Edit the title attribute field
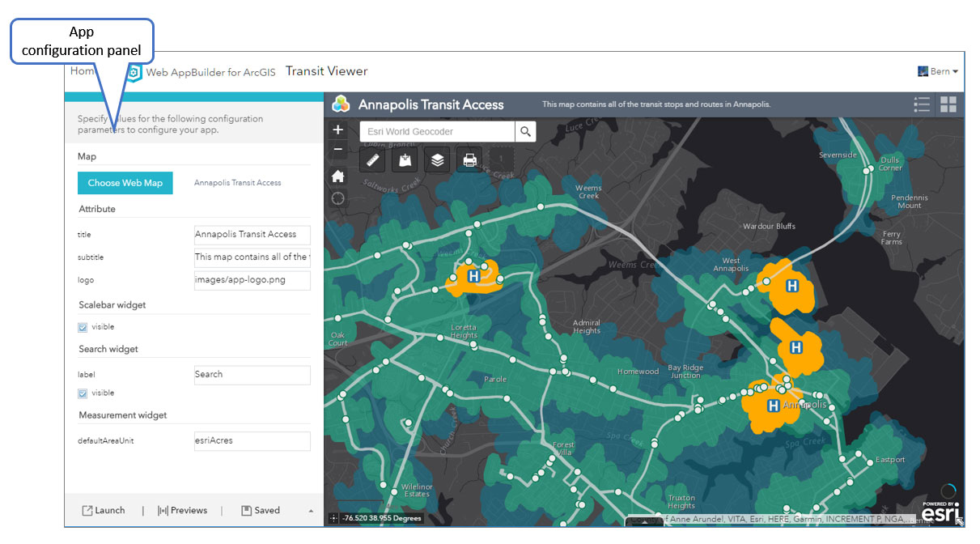This screenshot has width=980, height=544. pos(252,235)
